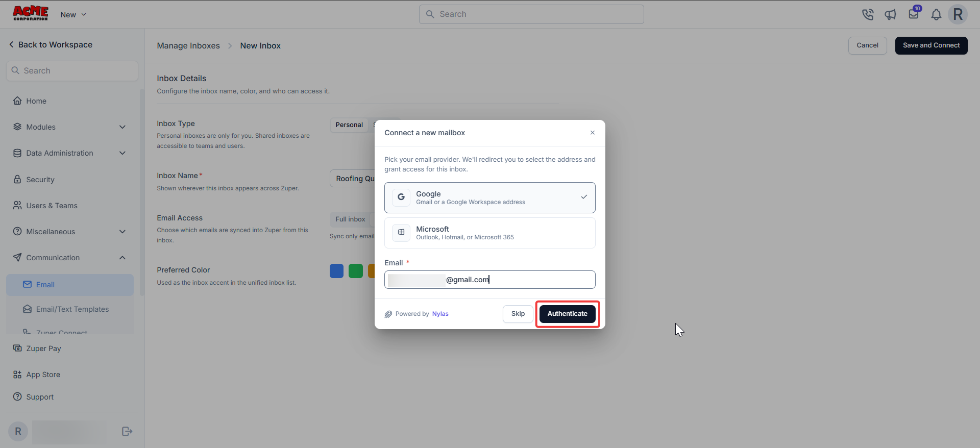
Task: Click the Email address input field
Action: click(x=490, y=280)
